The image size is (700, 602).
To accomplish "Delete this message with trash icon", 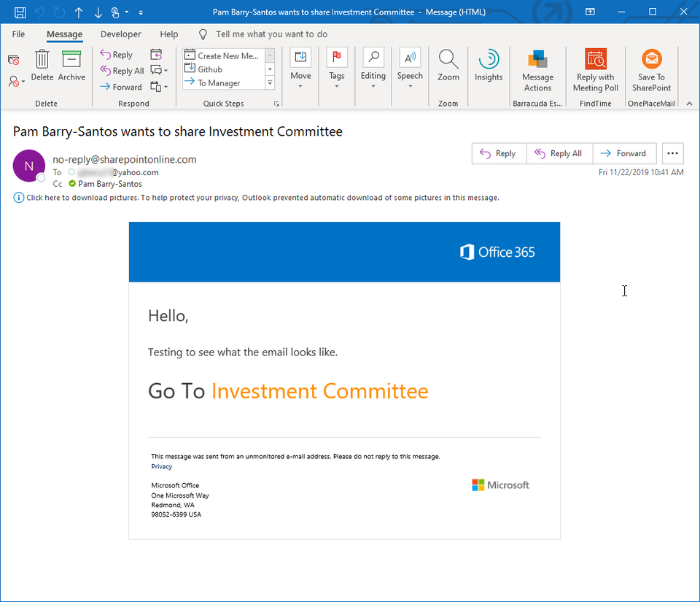I will (x=42, y=65).
